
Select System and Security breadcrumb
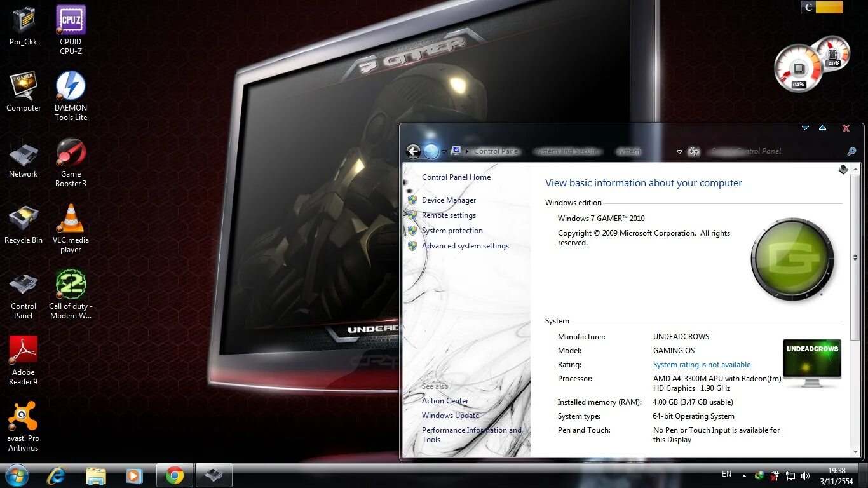[567, 151]
